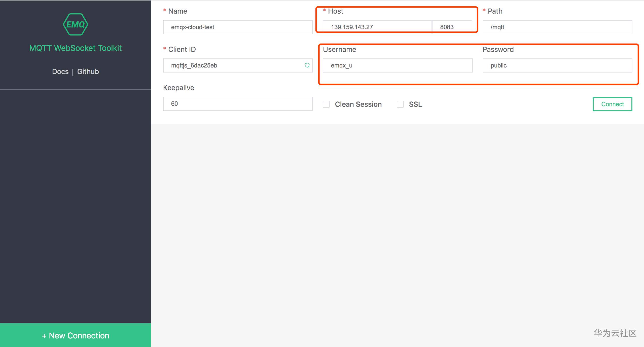Select the port 8083 field
This screenshot has height=347, width=644.
point(452,27)
